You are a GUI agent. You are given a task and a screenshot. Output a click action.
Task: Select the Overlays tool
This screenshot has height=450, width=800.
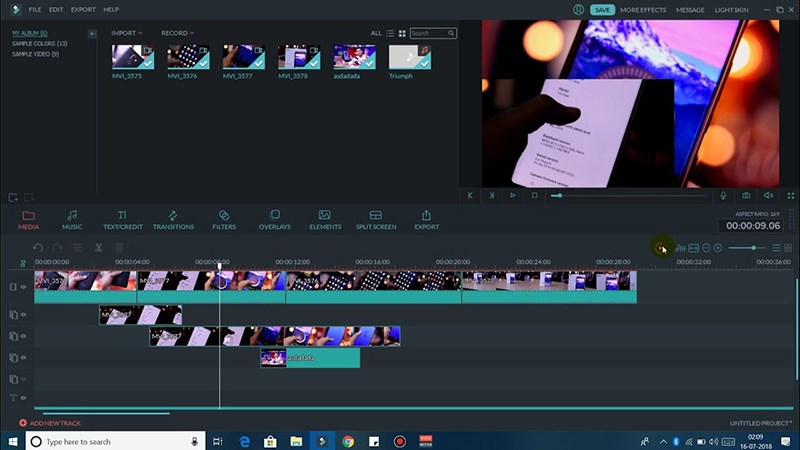click(274, 219)
